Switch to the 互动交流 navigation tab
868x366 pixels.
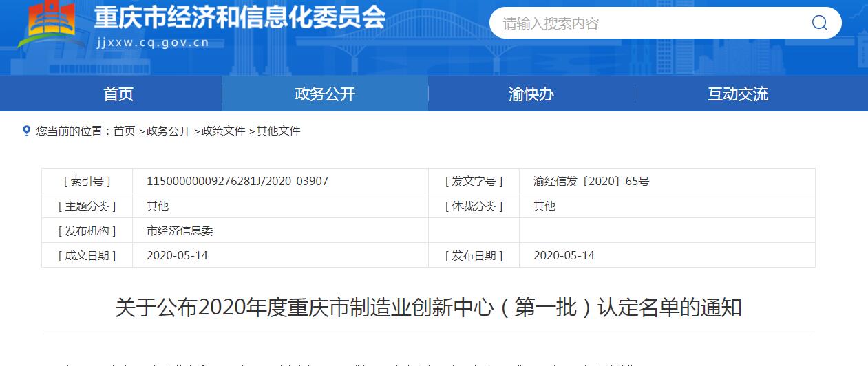738,94
